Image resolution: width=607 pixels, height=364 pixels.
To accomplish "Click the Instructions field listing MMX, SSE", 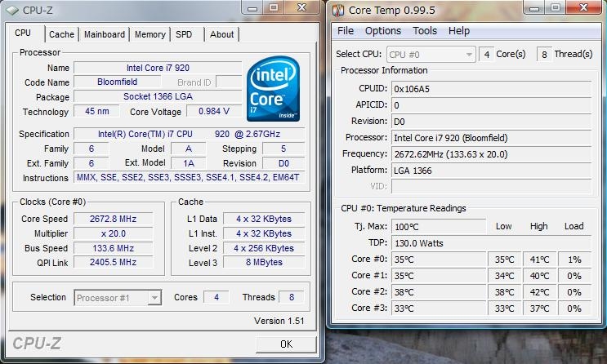I will (190, 178).
